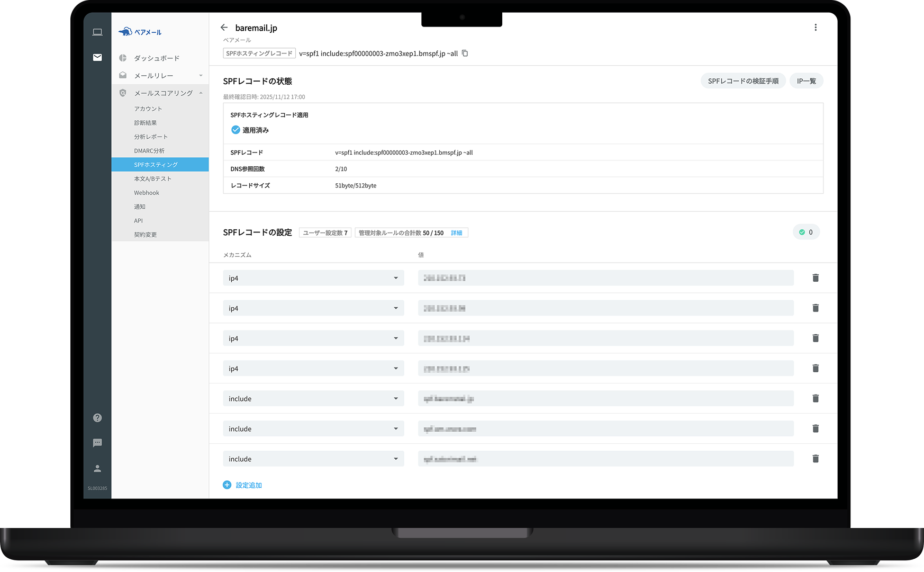
Task: Open the help question mark icon
Action: (x=97, y=418)
